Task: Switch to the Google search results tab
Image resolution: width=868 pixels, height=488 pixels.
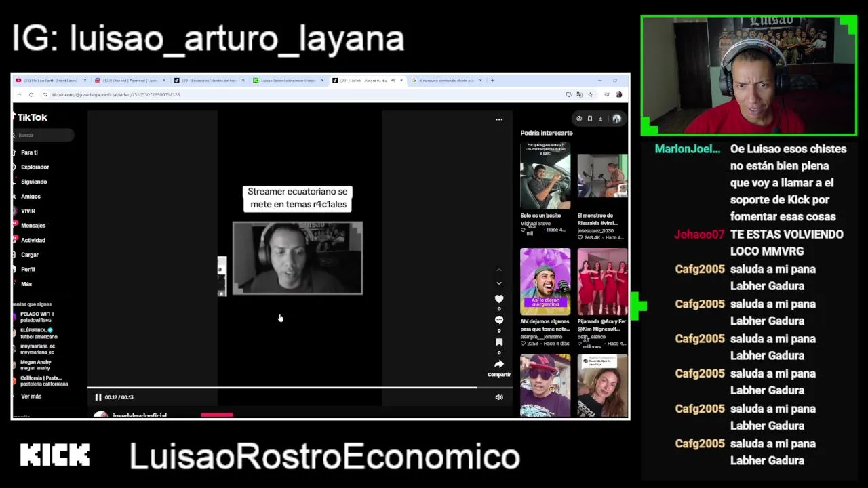Action: tap(448, 81)
